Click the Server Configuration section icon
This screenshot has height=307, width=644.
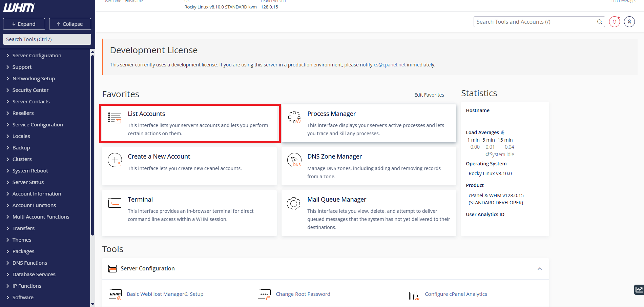point(112,269)
